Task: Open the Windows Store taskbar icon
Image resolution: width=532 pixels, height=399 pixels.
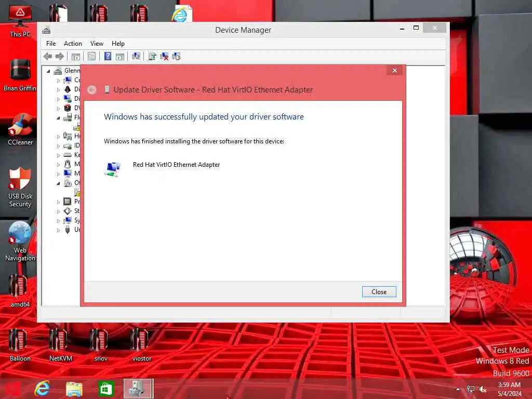Action: click(106, 389)
